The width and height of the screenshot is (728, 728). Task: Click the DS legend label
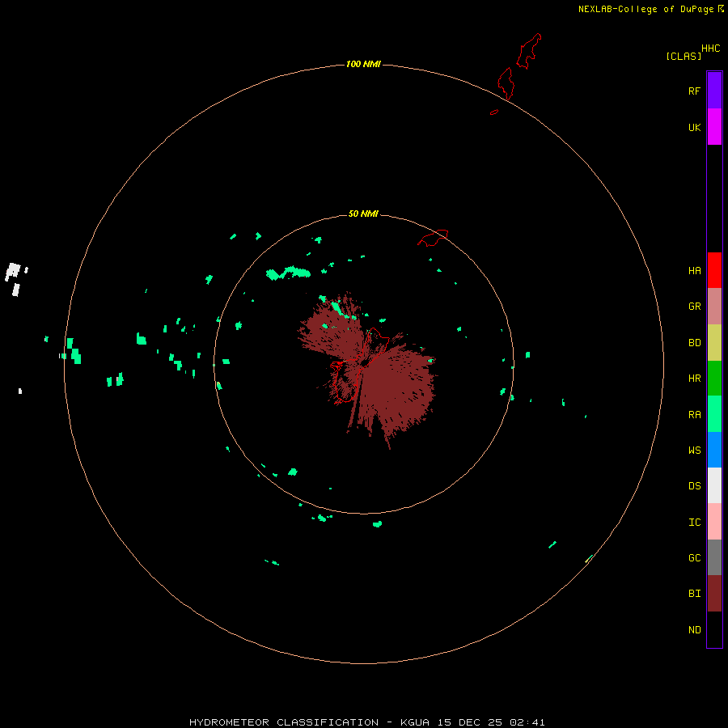(x=694, y=486)
